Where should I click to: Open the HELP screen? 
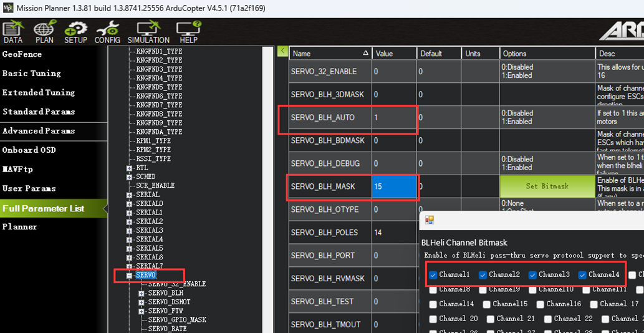188,33
